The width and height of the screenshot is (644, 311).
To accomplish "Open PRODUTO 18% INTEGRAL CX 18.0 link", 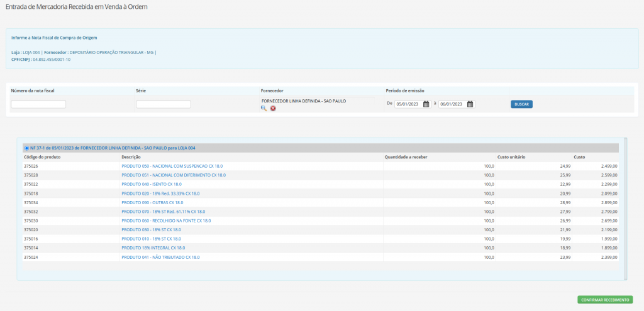I will tap(153, 248).
